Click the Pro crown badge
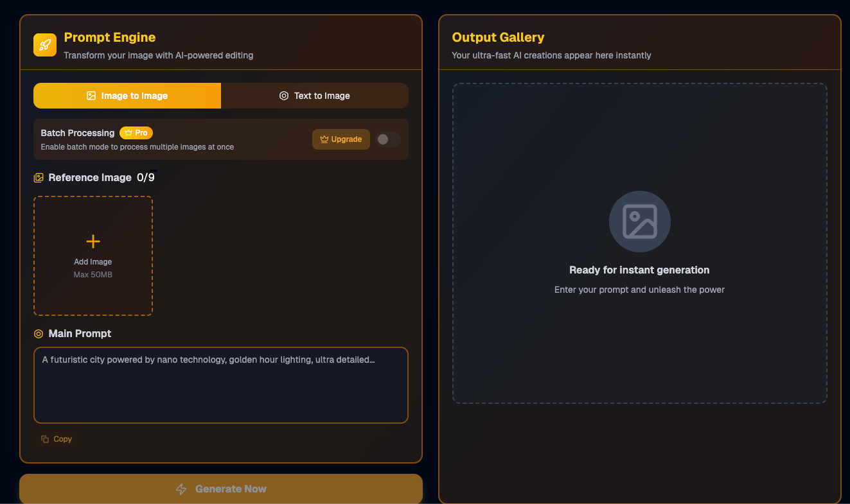Image resolution: width=850 pixels, height=504 pixels. point(136,133)
